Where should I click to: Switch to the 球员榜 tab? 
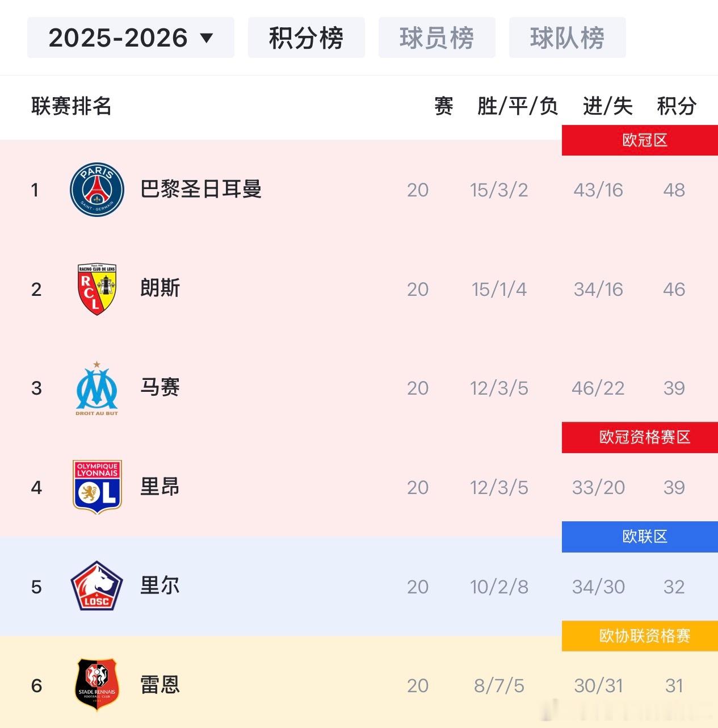[436, 37]
